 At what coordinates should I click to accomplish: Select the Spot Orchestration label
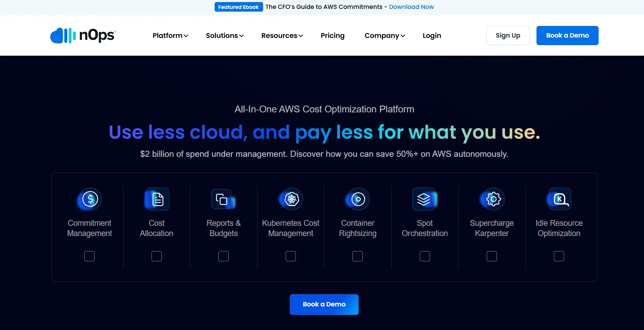(x=425, y=228)
